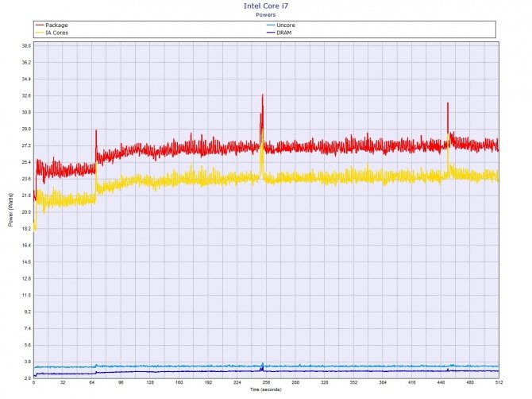
Task: Click the 2.0 y-axis value
Action: pyautogui.click(x=28, y=378)
